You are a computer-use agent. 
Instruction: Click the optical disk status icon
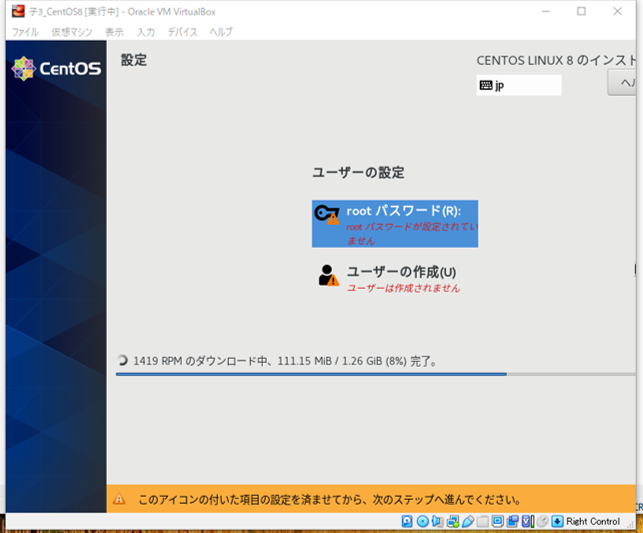coord(423,521)
